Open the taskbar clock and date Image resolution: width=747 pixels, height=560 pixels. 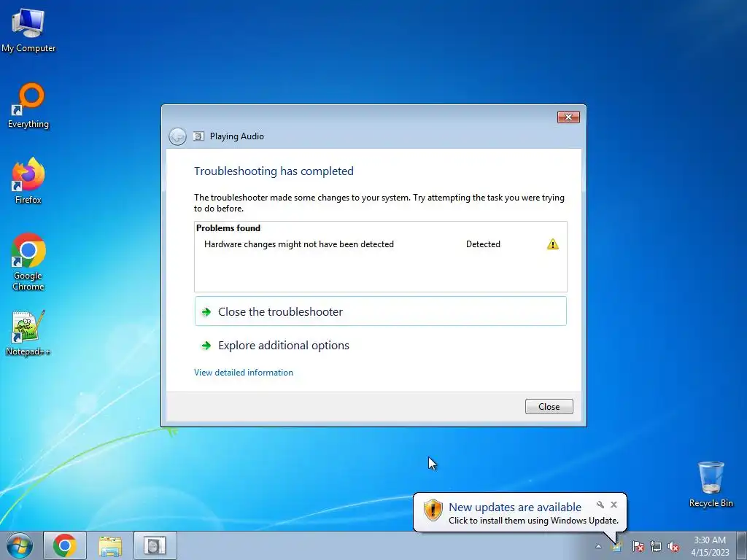point(710,546)
